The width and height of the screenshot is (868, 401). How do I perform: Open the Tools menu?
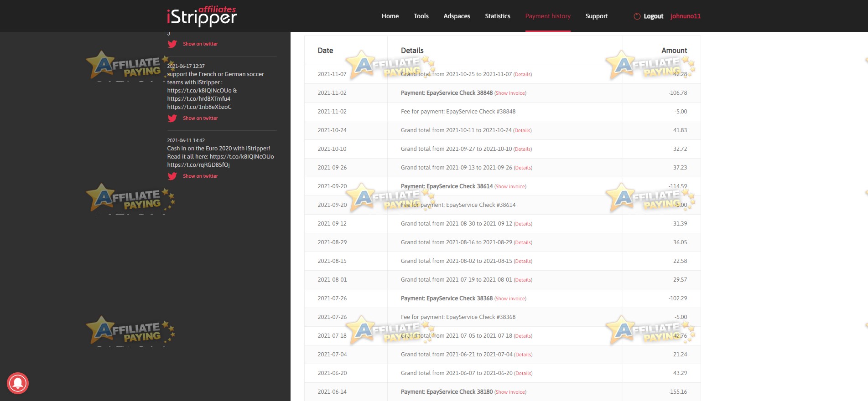tap(421, 16)
